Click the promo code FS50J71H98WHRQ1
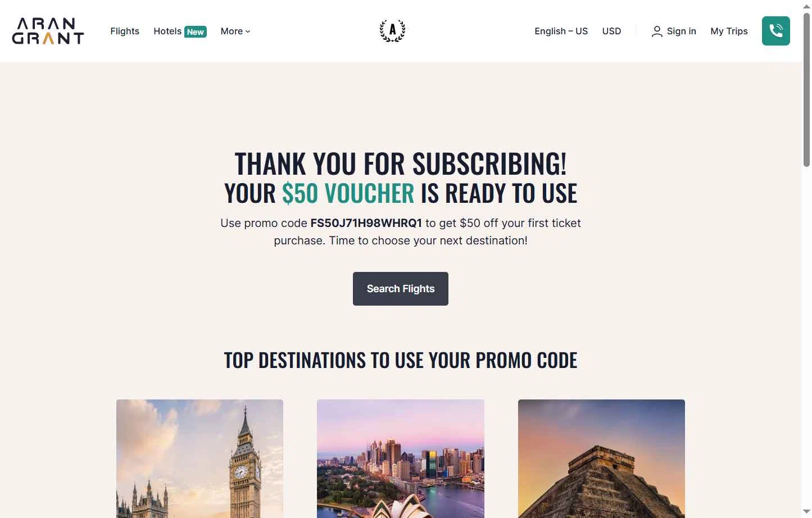 coord(366,223)
